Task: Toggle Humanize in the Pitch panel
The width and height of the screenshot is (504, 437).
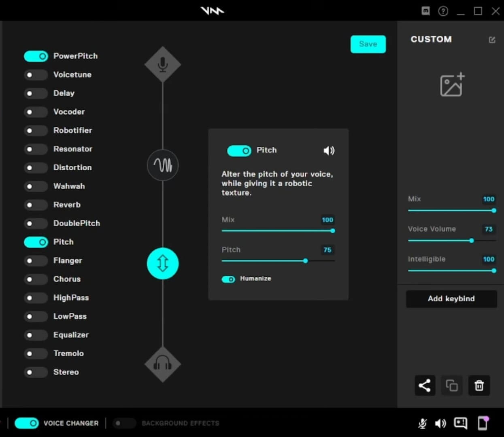Action: [x=228, y=279]
